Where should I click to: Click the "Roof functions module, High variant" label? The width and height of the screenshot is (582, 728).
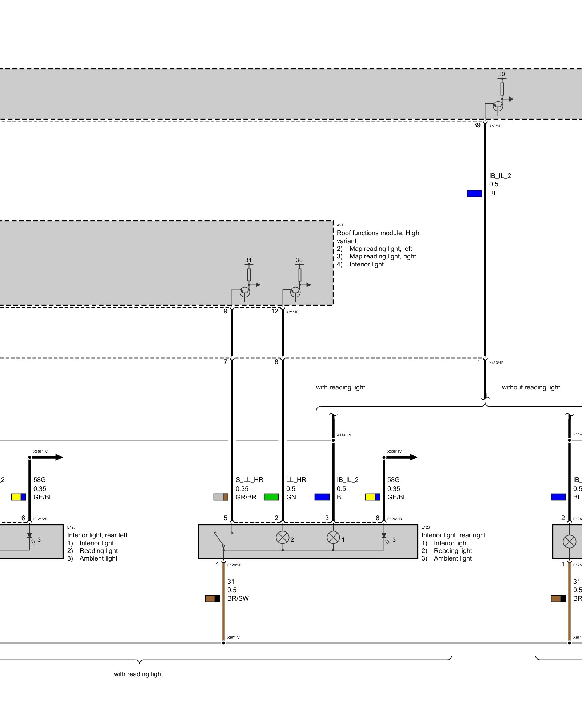(378, 237)
